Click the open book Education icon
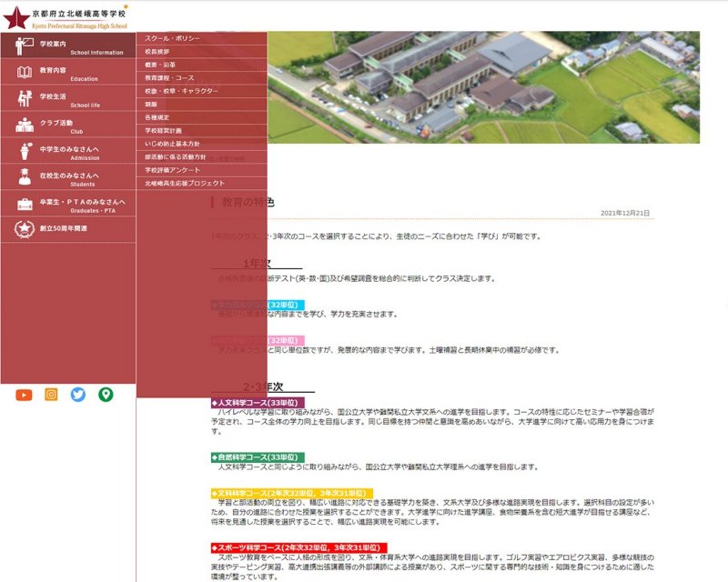The width and height of the screenshot is (728, 582). [24, 74]
